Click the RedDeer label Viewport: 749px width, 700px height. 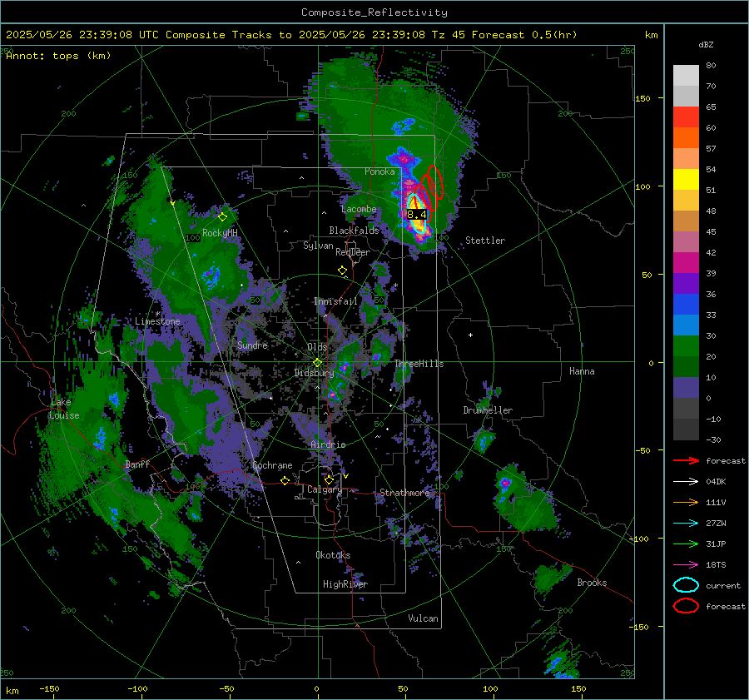tap(353, 252)
